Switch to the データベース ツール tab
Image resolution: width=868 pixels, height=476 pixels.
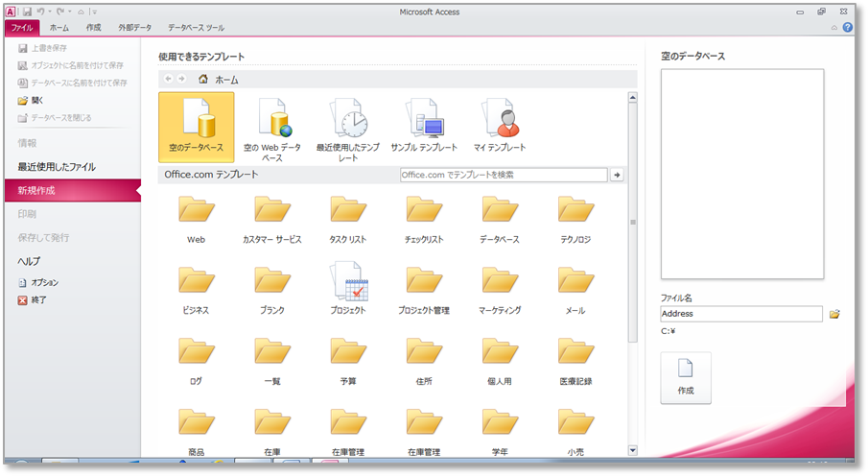[x=196, y=27]
